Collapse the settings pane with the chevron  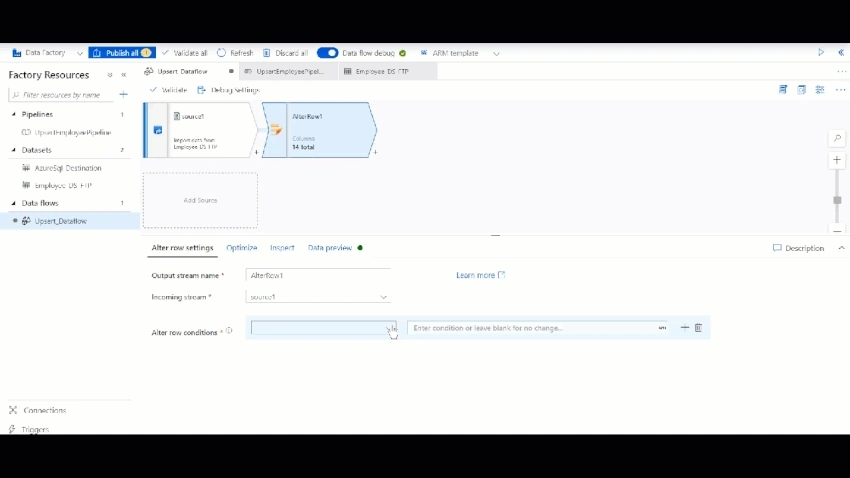click(x=841, y=248)
